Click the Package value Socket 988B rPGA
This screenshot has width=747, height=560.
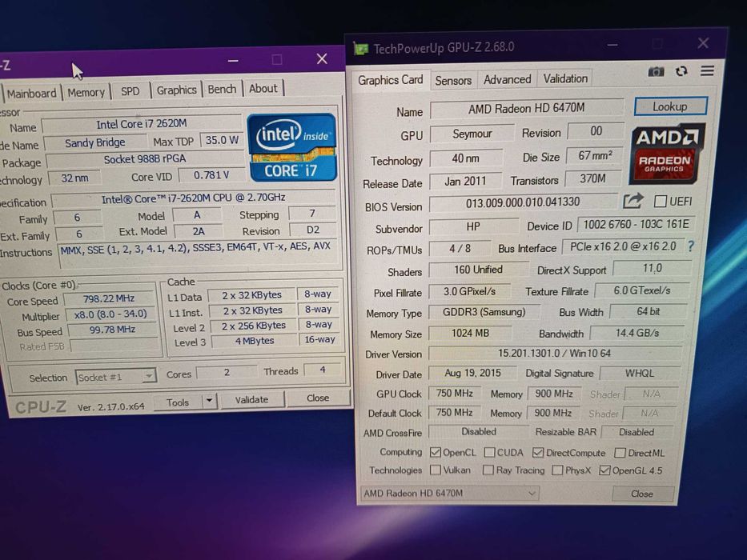(145, 159)
